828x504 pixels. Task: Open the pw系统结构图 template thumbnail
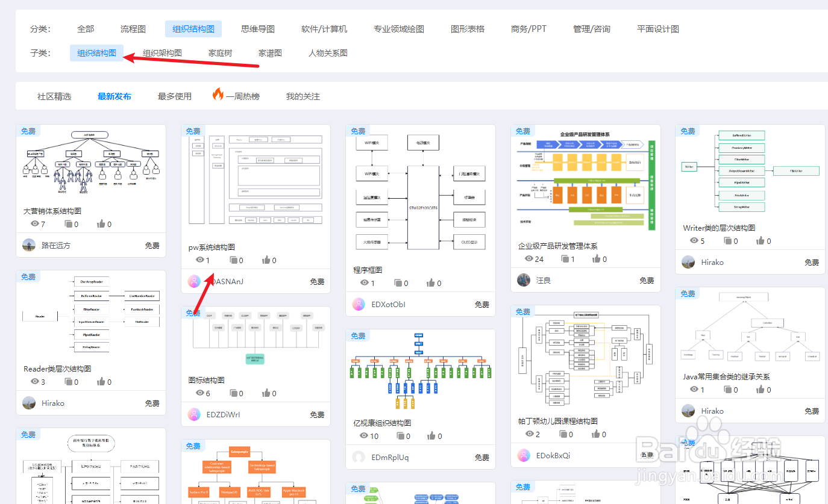(x=256, y=181)
